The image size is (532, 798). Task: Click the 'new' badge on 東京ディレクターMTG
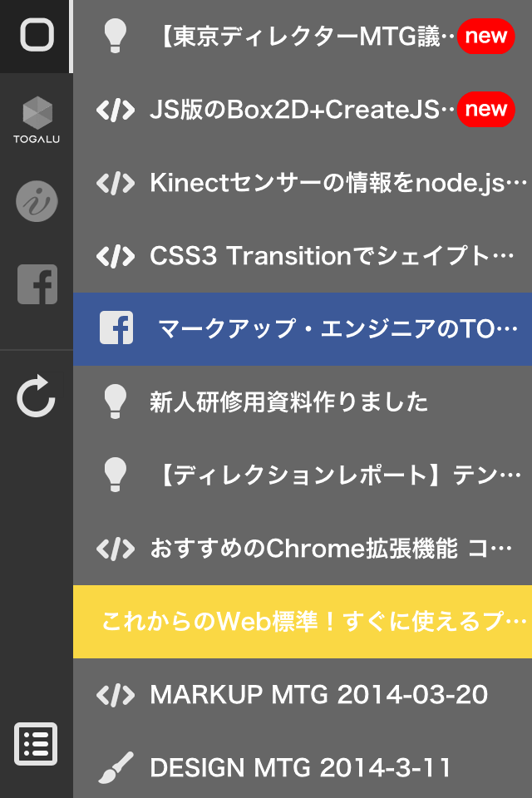pos(485,36)
